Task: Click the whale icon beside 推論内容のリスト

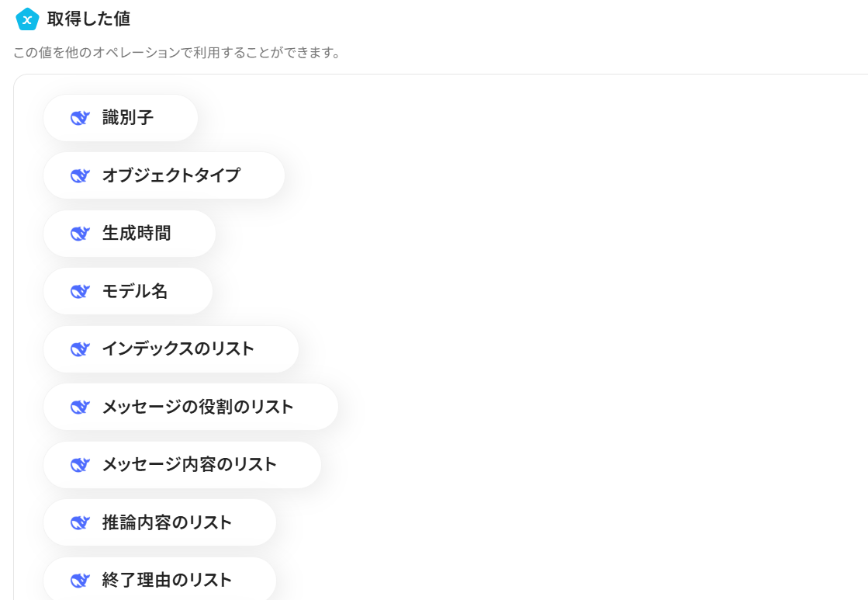Action: (x=81, y=522)
